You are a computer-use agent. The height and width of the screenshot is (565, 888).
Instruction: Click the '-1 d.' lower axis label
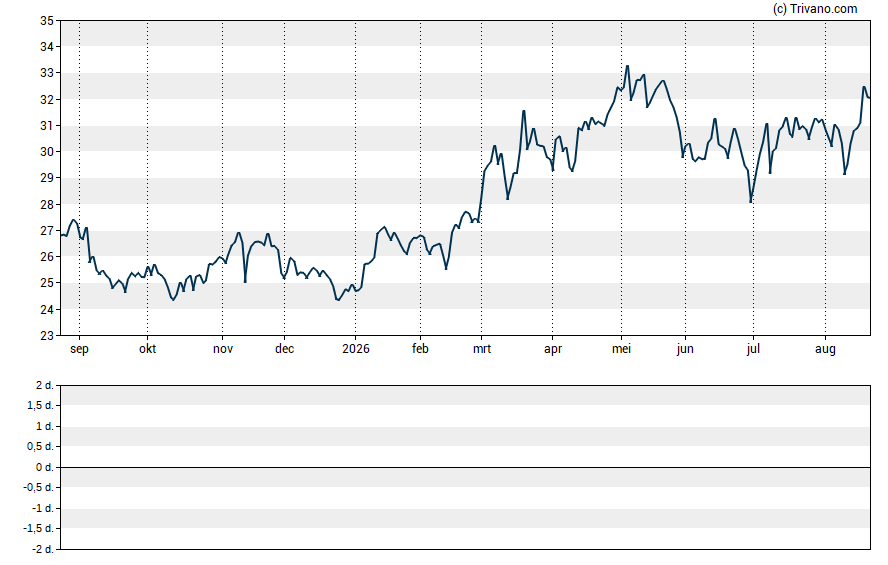tap(42, 508)
